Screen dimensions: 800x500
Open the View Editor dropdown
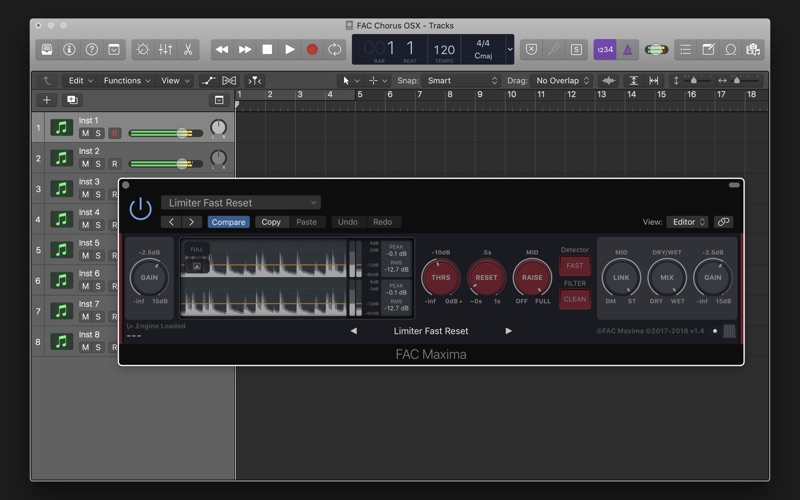[687, 222]
